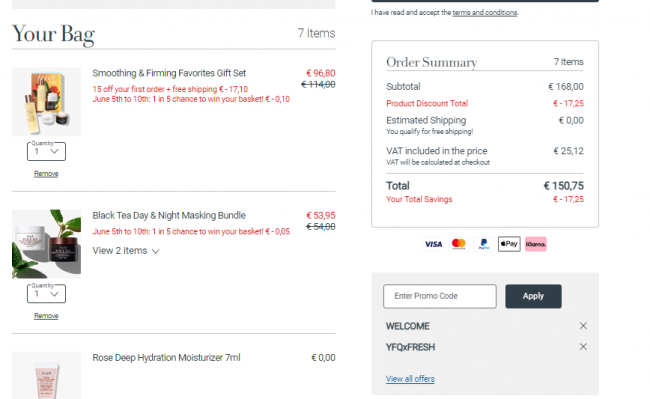
Task: Expand View 2 items in Black Tea bundle
Action: point(126,251)
